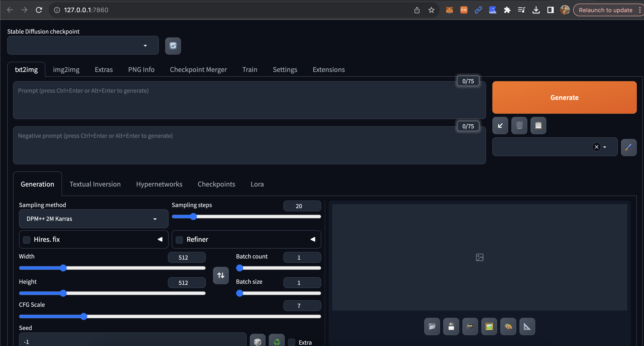The image size is (644, 346).
Task: Tick the Extra seed checkbox
Action: pyautogui.click(x=292, y=342)
